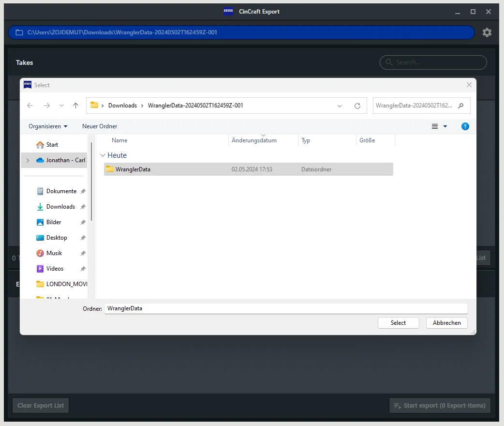Go back in the Select dialog
Image resolution: width=504 pixels, height=426 pixels.
30,106
